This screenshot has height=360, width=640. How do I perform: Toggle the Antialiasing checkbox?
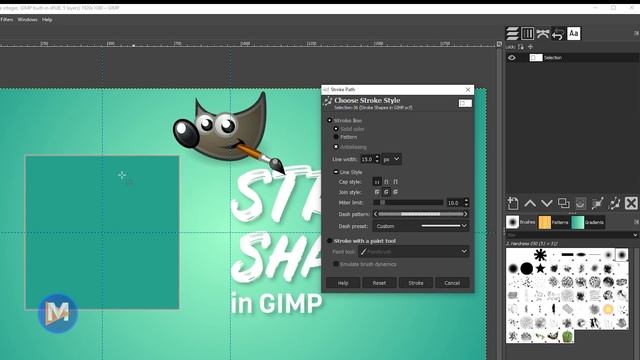click(x=336, y=147)
